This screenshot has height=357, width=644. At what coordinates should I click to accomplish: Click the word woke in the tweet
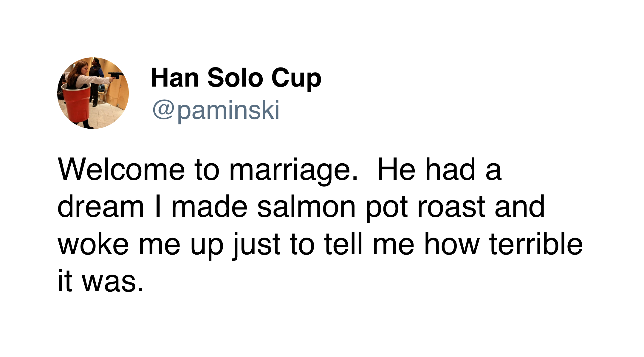tap(93, 244)
